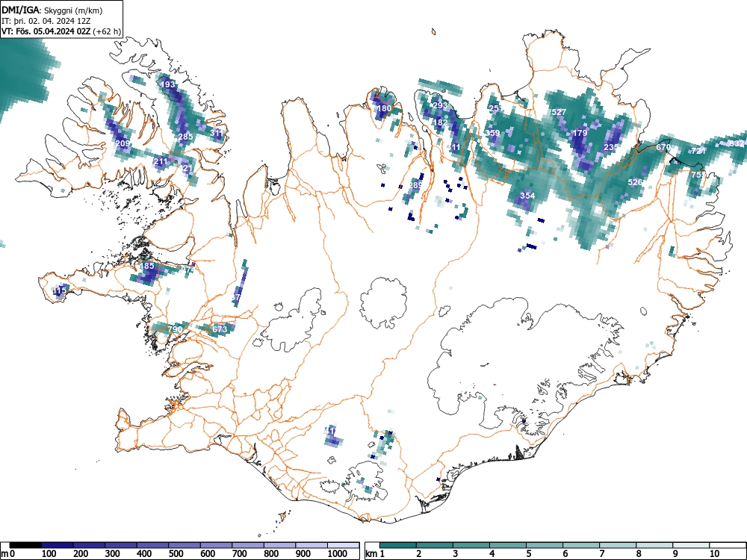
Task: Click the 673 visibility value on the map
Action: click(x=220, y=329)
